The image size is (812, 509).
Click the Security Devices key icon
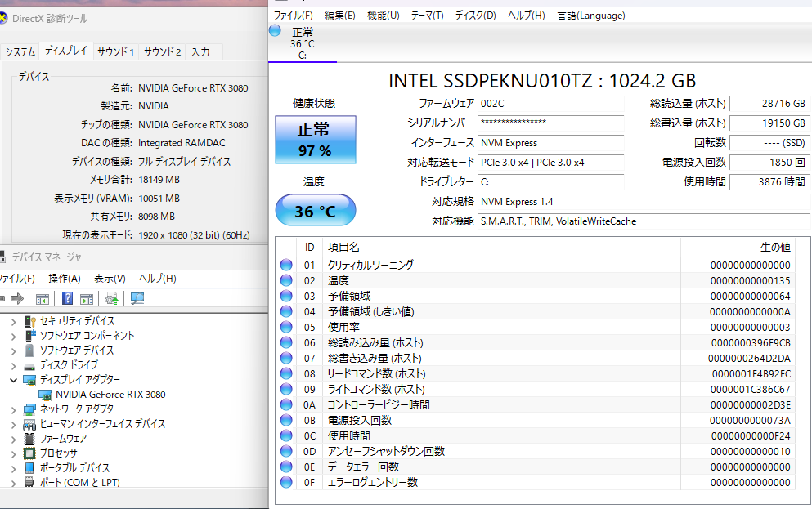(x=30, y=321)
